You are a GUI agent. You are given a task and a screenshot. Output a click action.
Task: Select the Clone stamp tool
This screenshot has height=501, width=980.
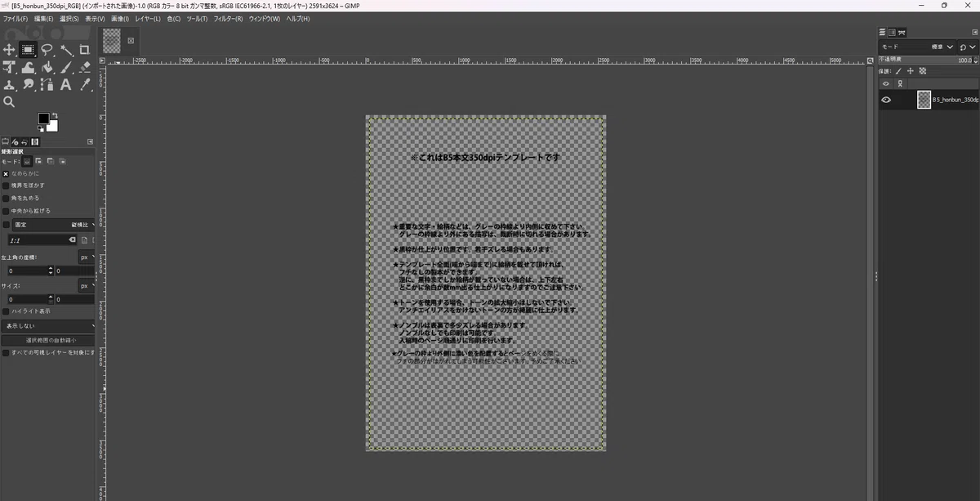pyautogui.click(x=9, y=84)
